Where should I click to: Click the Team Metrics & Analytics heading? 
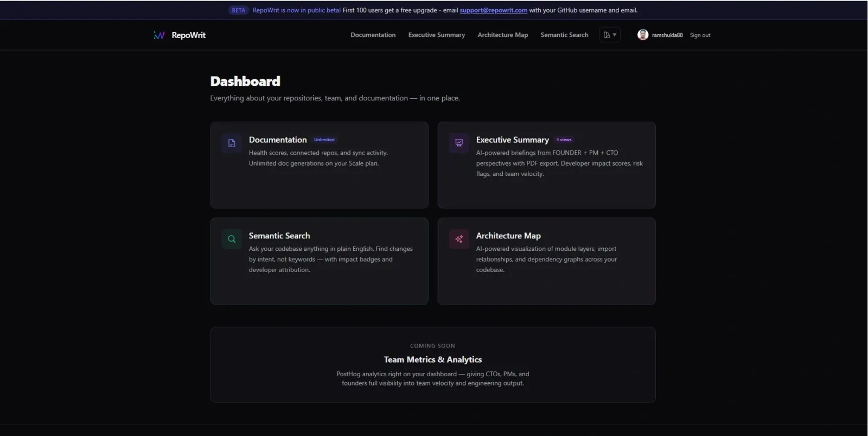[432, 359]
